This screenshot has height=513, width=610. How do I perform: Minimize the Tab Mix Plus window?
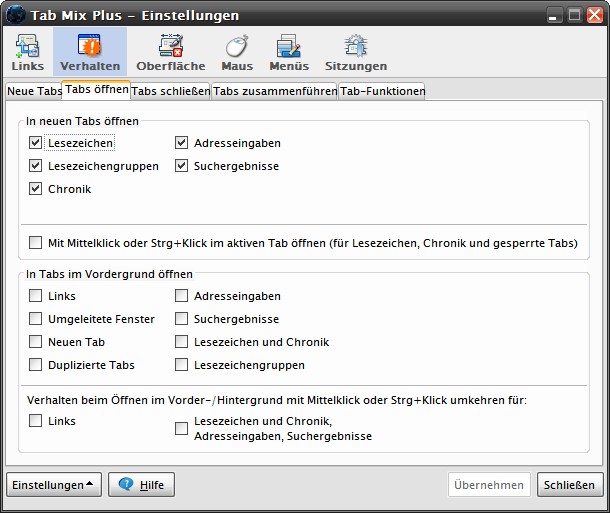(554, 16)
